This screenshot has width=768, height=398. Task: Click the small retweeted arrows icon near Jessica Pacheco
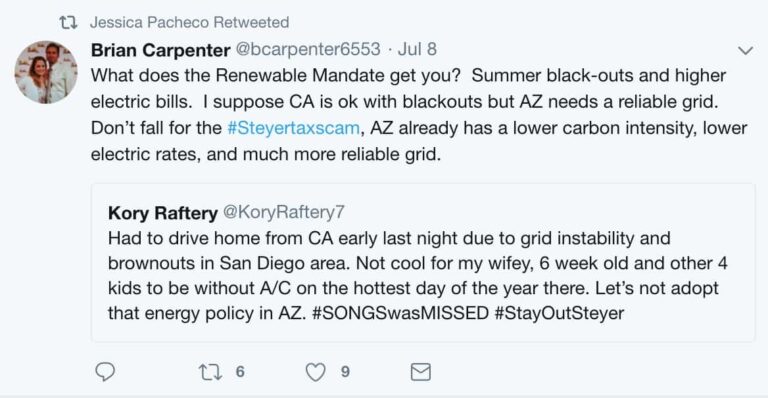tap(68, 23)
